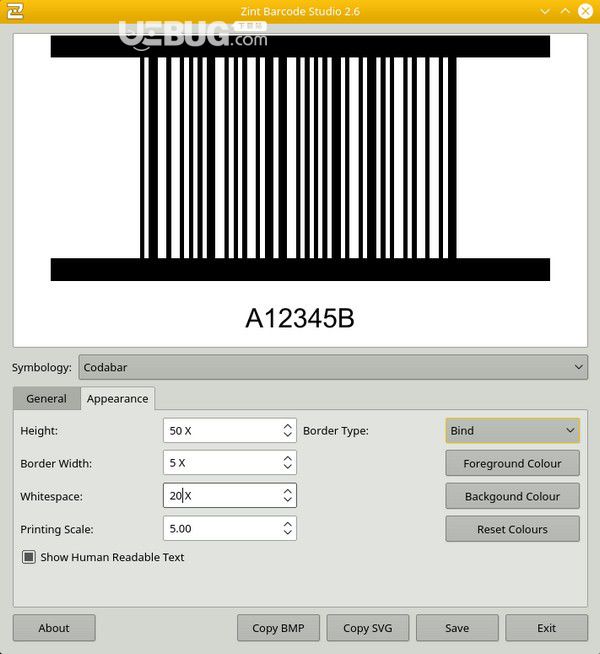Increase Printing Scale with up arrow
The height and width of the screenshot is (654, 600).
click(287, 524)
